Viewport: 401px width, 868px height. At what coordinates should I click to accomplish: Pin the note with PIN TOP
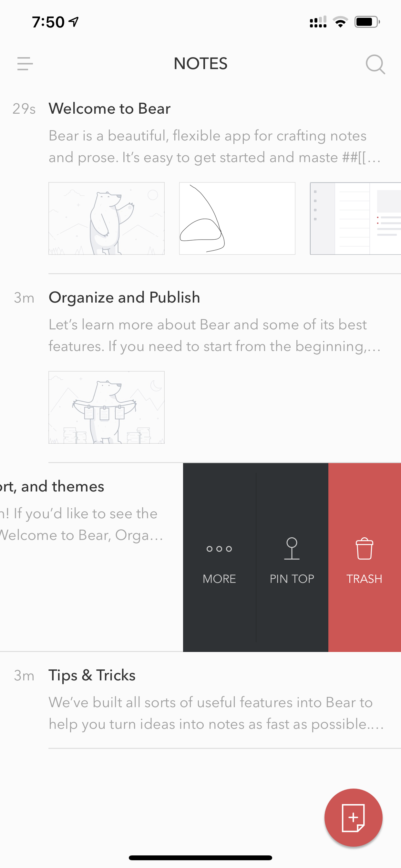[292, 557]
